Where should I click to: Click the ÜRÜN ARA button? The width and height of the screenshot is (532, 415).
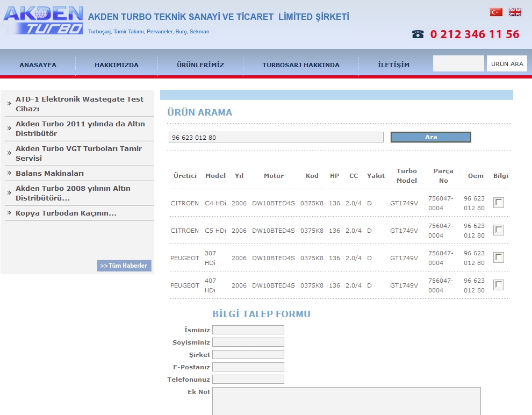click(x=507, y=64)
